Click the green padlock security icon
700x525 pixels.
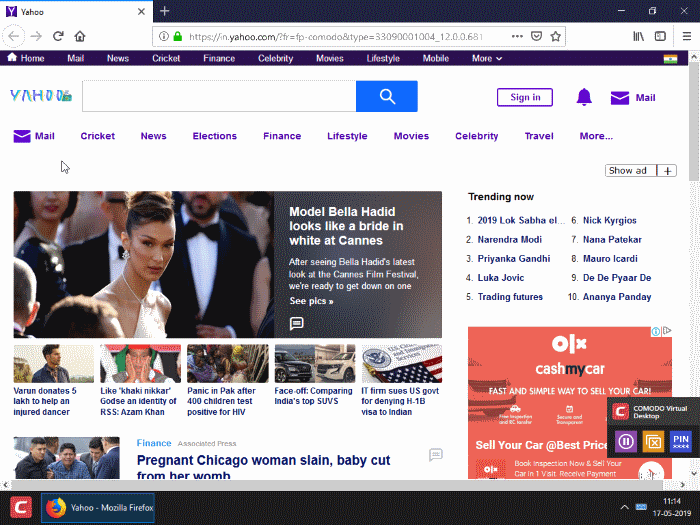click(x=178, y=36)
